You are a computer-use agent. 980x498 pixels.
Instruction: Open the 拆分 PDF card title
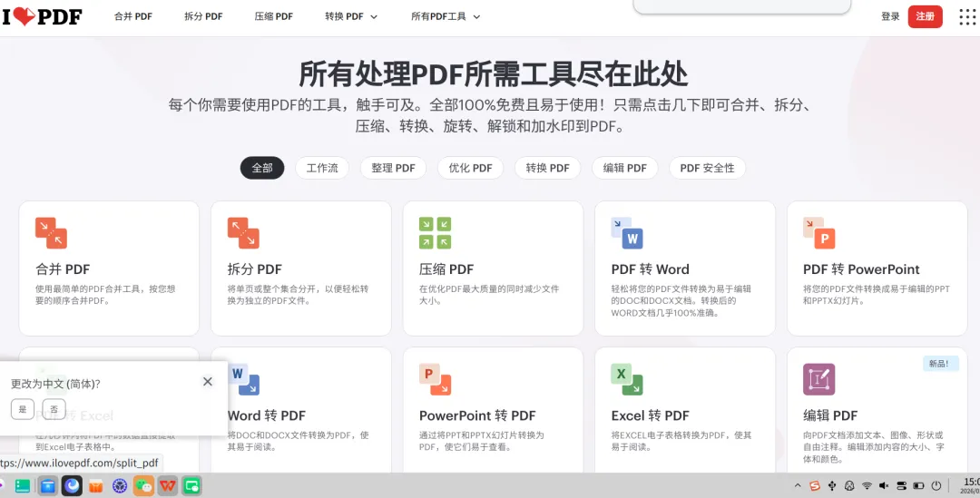(x=254, y=269)
